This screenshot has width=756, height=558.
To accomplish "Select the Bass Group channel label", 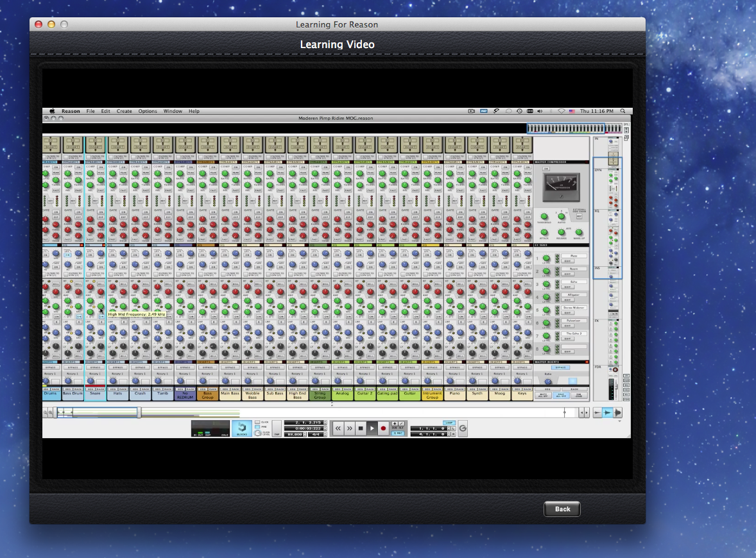I will pos(207,395).
